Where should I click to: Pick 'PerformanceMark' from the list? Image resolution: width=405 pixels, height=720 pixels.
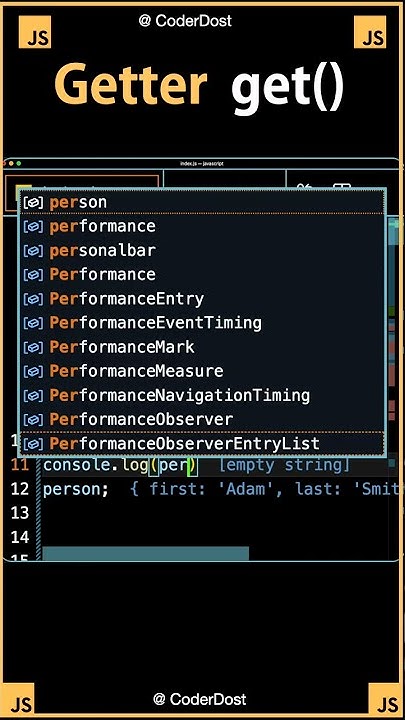pos(201,347)
